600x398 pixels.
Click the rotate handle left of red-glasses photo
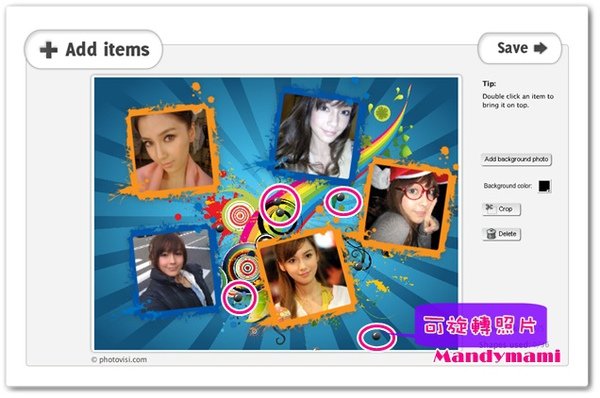click(x=340, y=198)
